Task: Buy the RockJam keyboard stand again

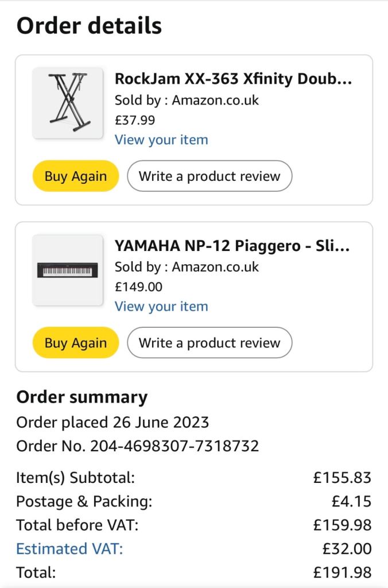Action: coord(76,176)
